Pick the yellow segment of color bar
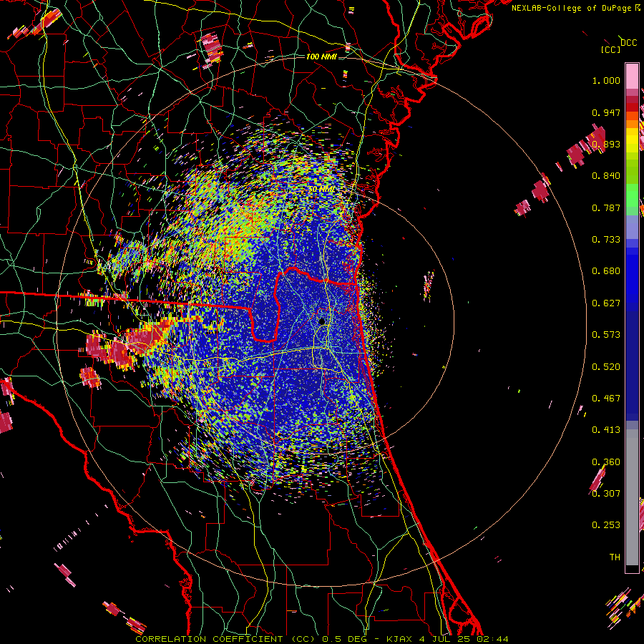 pos(632,141)
